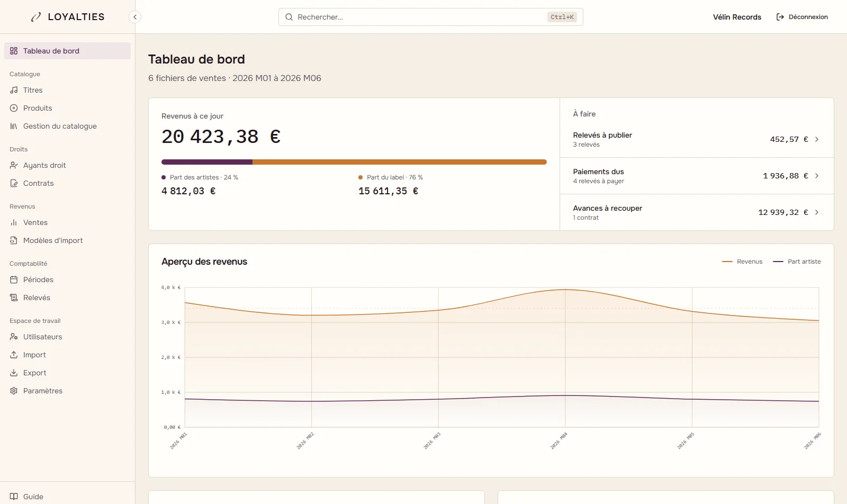Click the Aperçu des revenus heading
The height and width of the screenshot is (504, 847).
(204, 262)
